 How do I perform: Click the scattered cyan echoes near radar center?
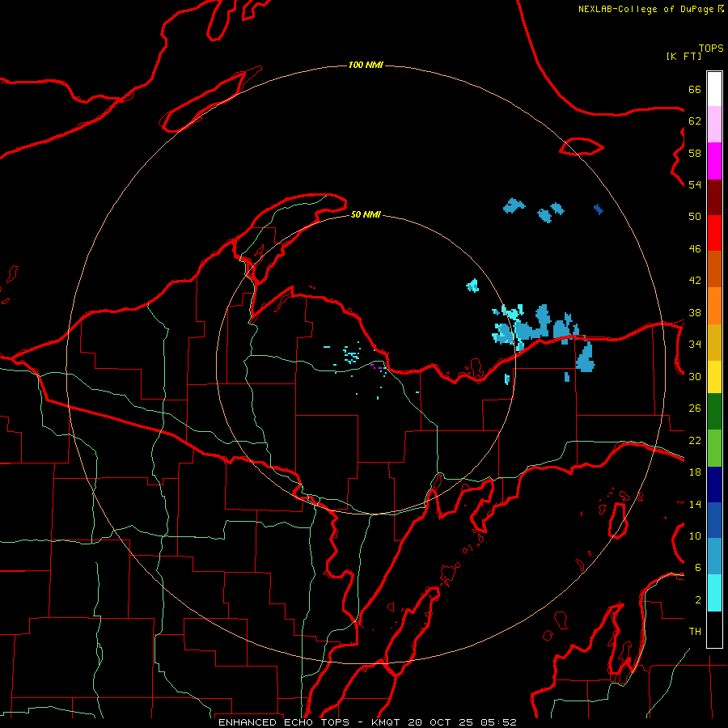(352, 355)
